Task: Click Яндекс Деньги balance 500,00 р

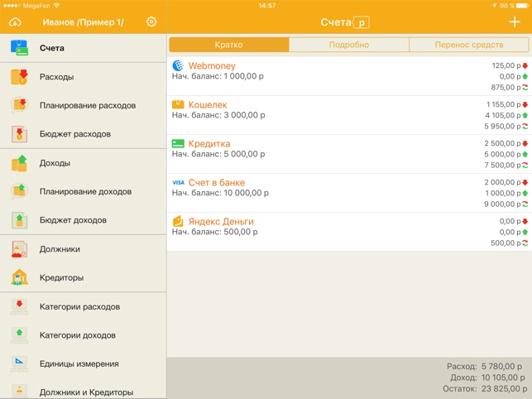Action: tap(506, 243)
